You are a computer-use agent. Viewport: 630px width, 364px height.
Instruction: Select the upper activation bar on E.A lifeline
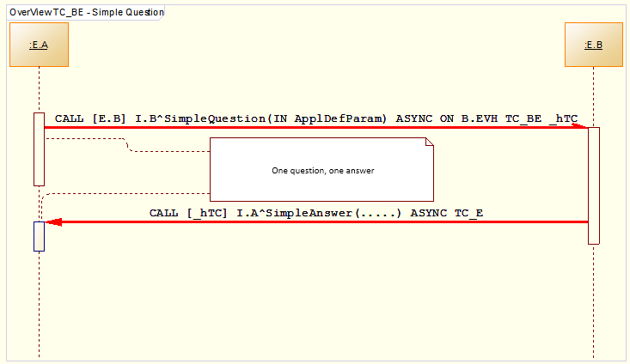coord(39,148)
